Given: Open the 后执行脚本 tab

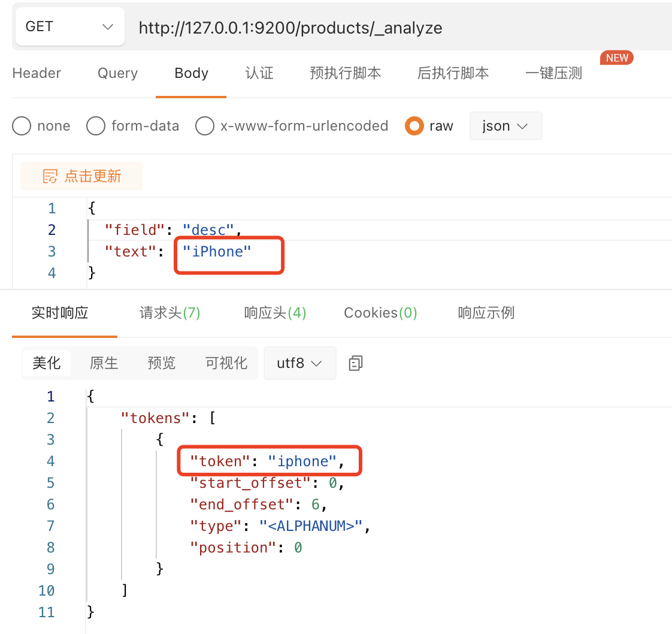Looking at the screenshot, I should pyautogui.click(x=453, y=73).
